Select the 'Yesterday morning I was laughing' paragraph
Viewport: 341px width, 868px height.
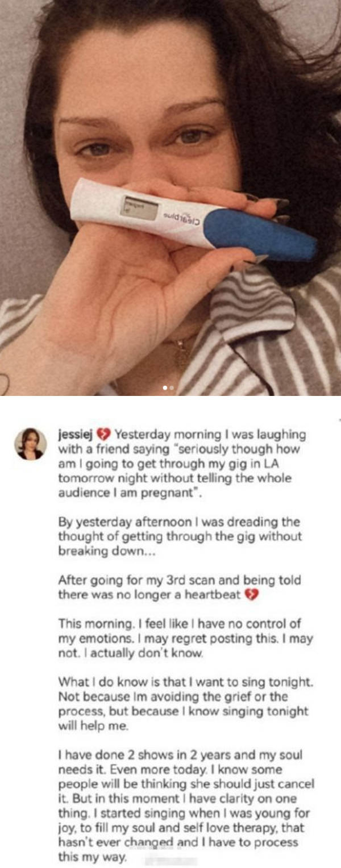(x=182, y=464)
